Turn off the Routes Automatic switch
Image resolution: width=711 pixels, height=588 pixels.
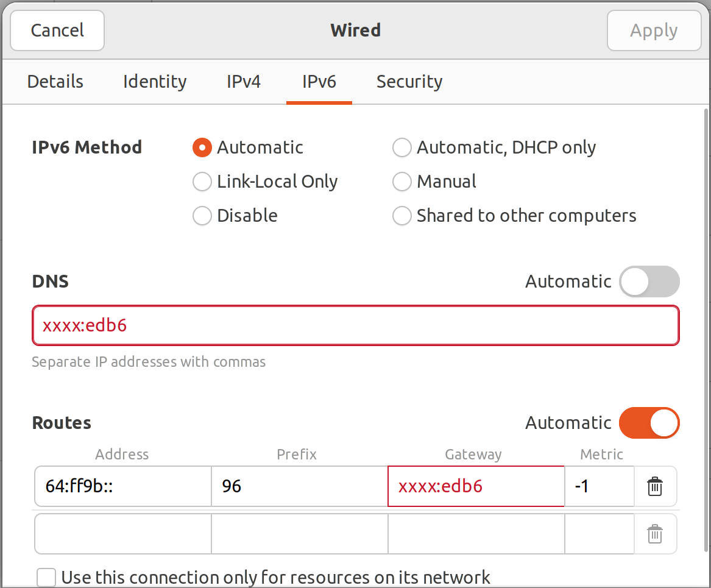pyautogui.click(x=649, y=423)
